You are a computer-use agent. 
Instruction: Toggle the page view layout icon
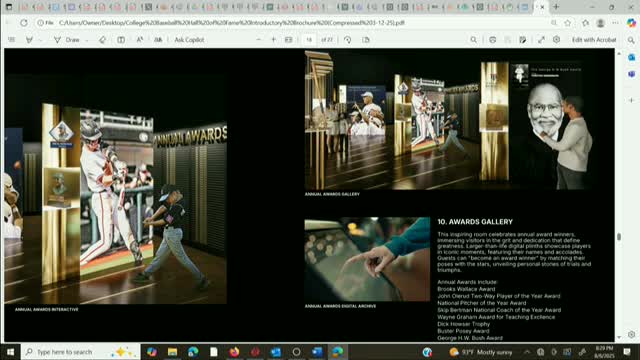click(121, 40)
